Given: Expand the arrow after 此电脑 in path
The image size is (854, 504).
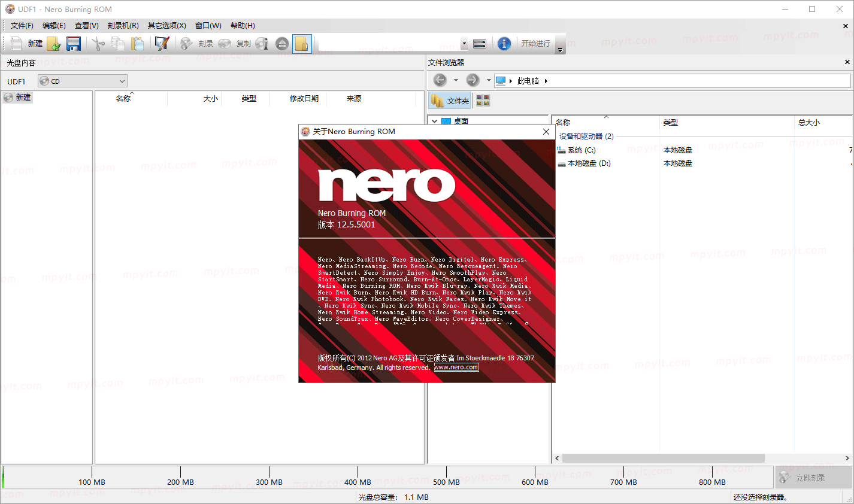Looking at the screenshot, I should (x=546, y=81).
